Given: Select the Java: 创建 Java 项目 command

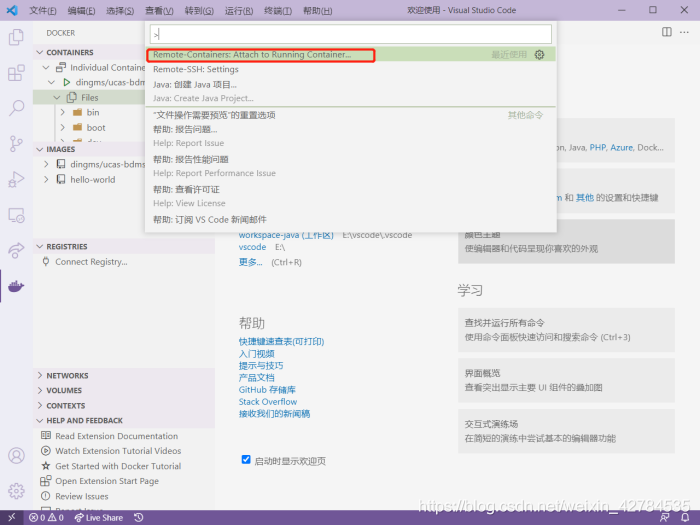Looking at the screenshot, I should pos(350,91).
